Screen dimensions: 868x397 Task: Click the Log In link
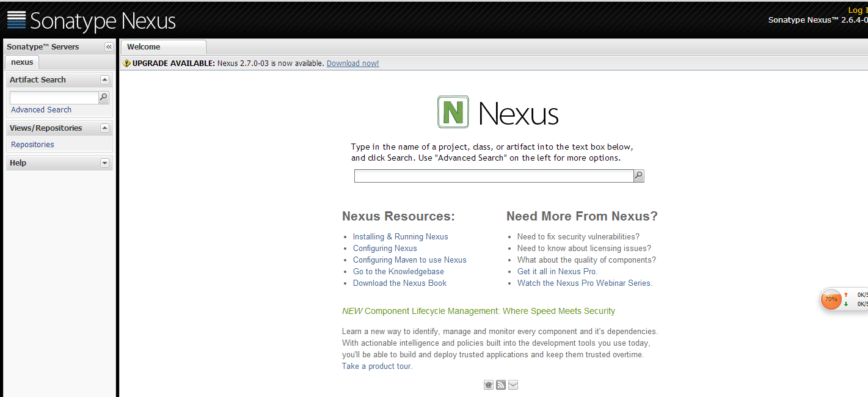pyautogui.click(x=858, y=10)
